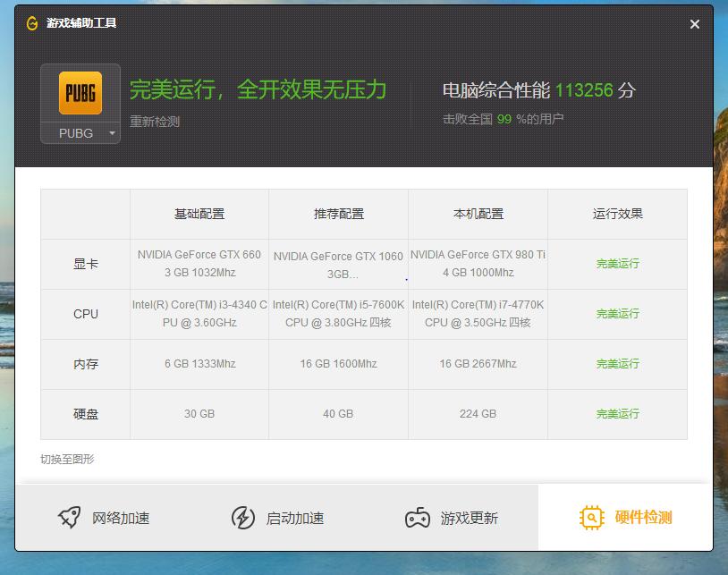Click the NVIDIA GeForce GTX 980 Ti cell
728x575 pixels.
pyautogui.click(x=478, y=264)
